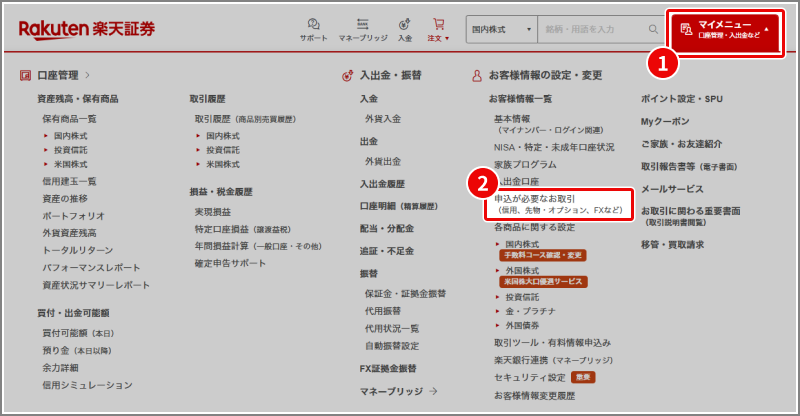
Task: Open 取引履歴（商品別売買履歴）
Action: pyautogui.click(x=245, y=119)
